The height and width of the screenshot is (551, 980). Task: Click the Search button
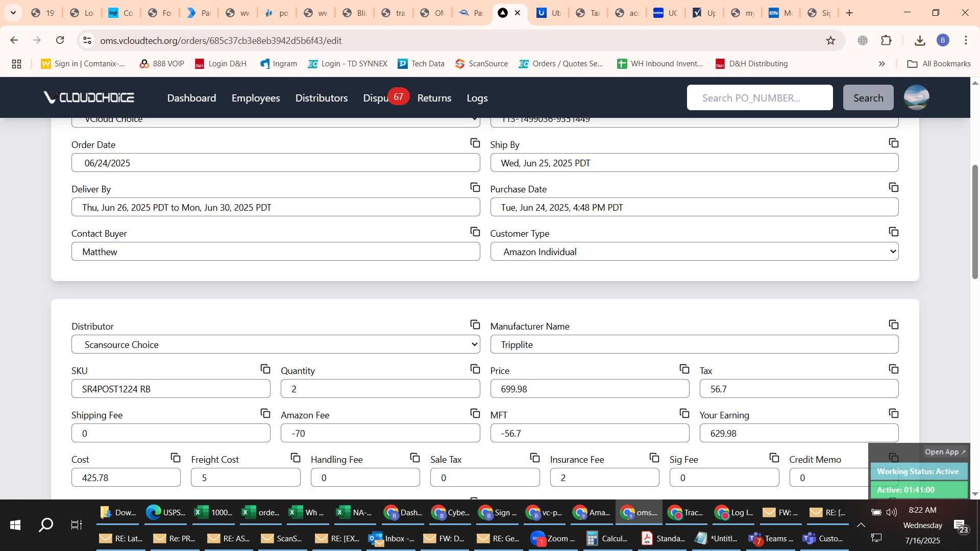click(x=868, y=97)
